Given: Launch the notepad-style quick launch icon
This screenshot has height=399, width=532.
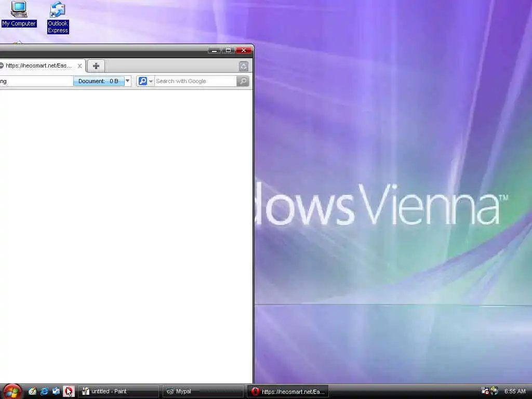Looking at the screenshot, I should pos(32,391).
